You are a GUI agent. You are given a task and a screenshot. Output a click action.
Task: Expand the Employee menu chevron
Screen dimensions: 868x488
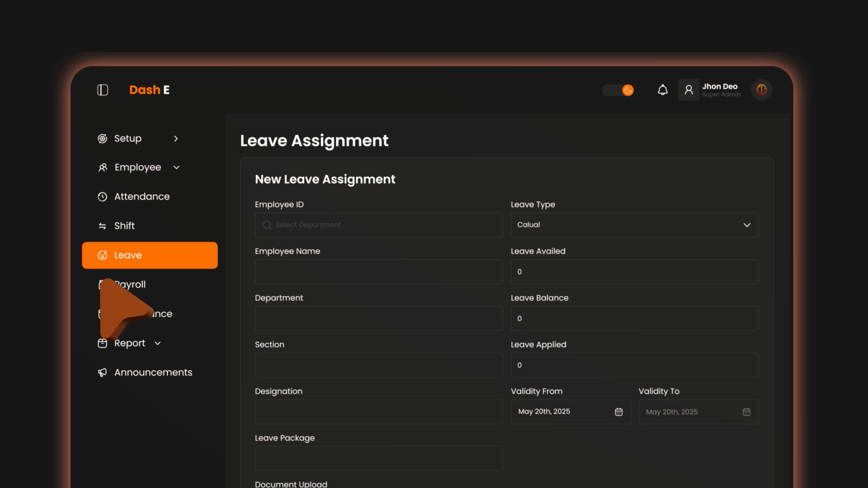click(x=176, y=168)
